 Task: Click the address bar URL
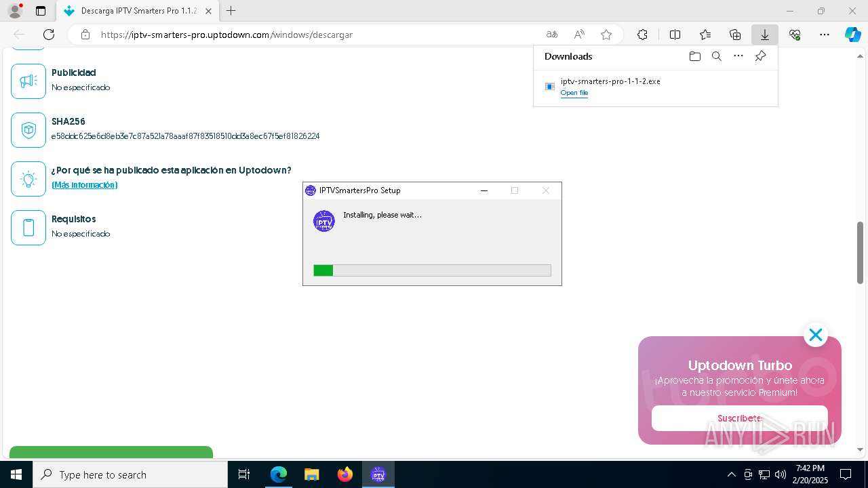[226, 35]
